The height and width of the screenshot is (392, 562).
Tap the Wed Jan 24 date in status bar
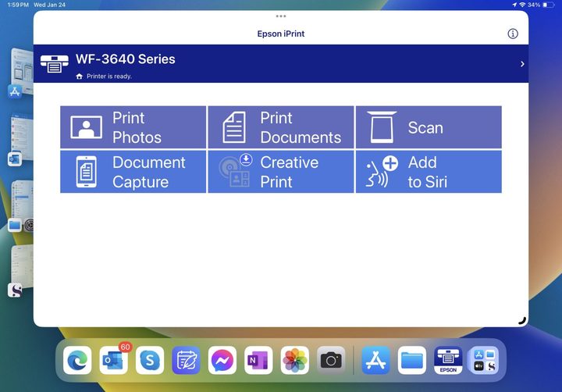pyautogui.click(x=49, y=5)
